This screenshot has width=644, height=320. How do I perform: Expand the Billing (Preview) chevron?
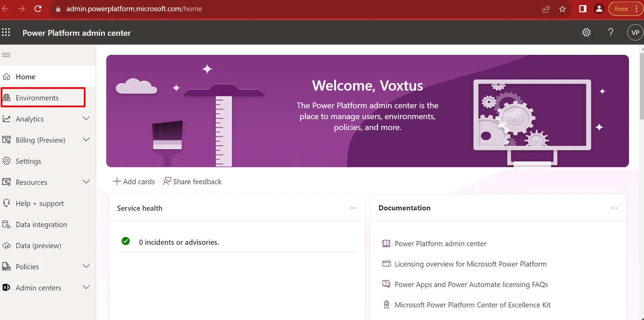point(86,140)
